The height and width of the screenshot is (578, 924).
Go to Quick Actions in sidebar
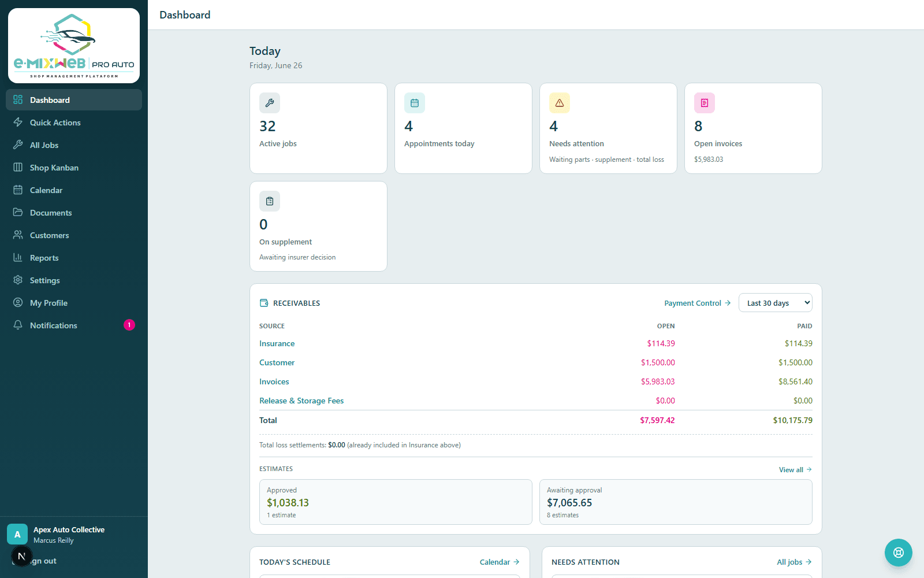tap(74, 122)
